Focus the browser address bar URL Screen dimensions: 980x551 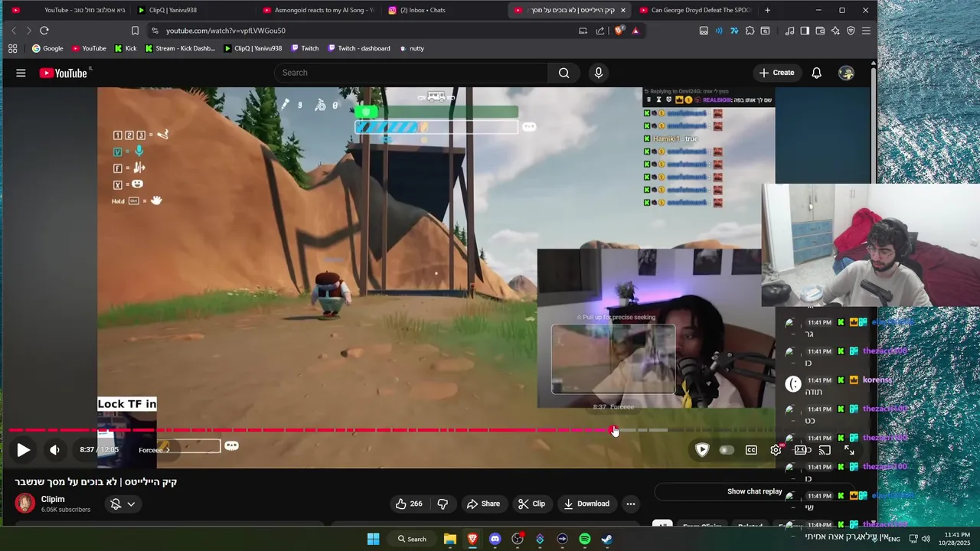(x=226, y=31)
